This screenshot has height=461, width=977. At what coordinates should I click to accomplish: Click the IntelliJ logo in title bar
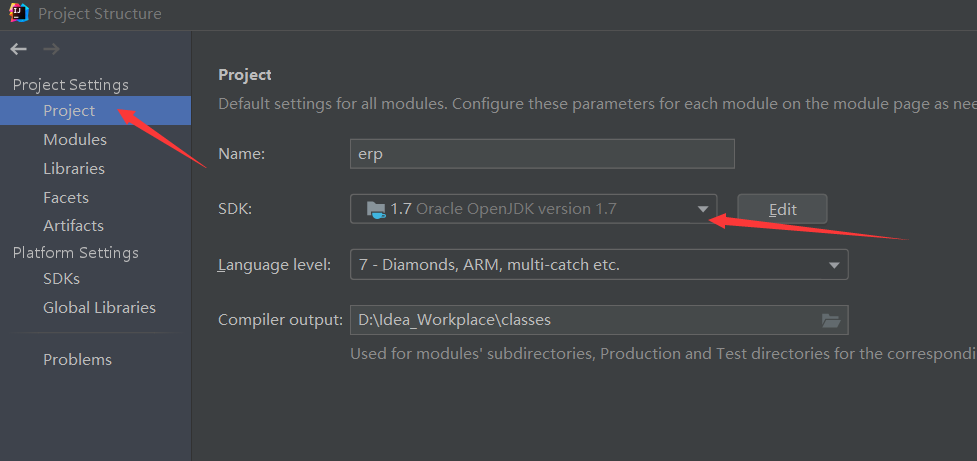pyautogui.click(x=18, y=14)
